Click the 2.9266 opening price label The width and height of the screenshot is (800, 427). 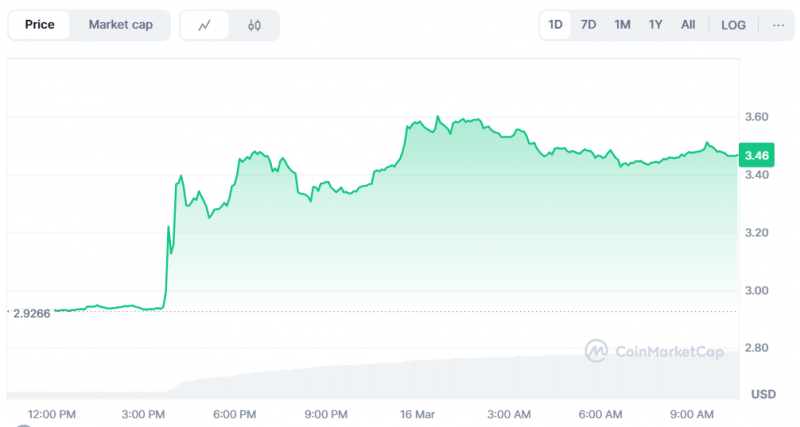pos(32,313)
